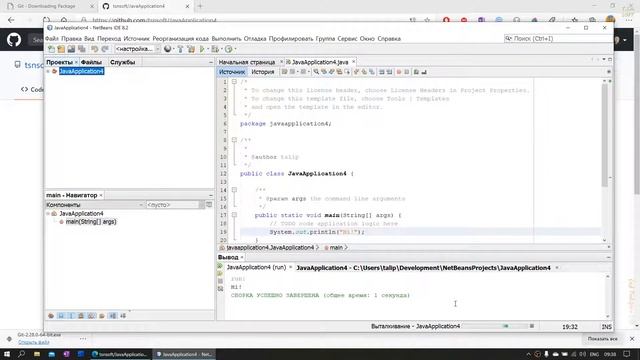This screenshot has height=360, width=640.
Task: Click the stop icon in Output panel sidebar
Action: [220, 281]
